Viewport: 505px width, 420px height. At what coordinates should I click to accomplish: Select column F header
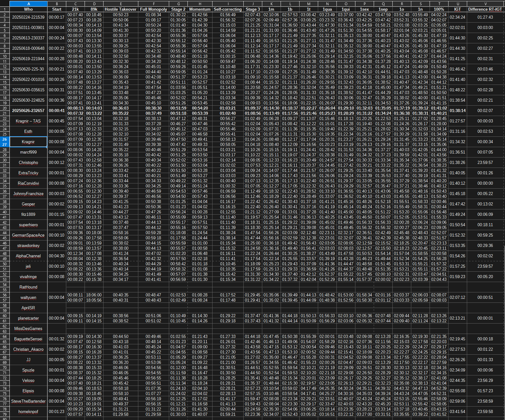point(153,4)
